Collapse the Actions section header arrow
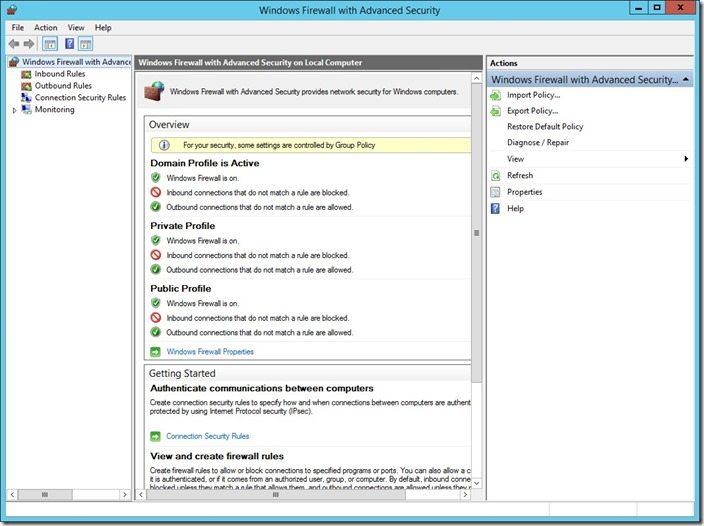 click(x=686, y=79)
